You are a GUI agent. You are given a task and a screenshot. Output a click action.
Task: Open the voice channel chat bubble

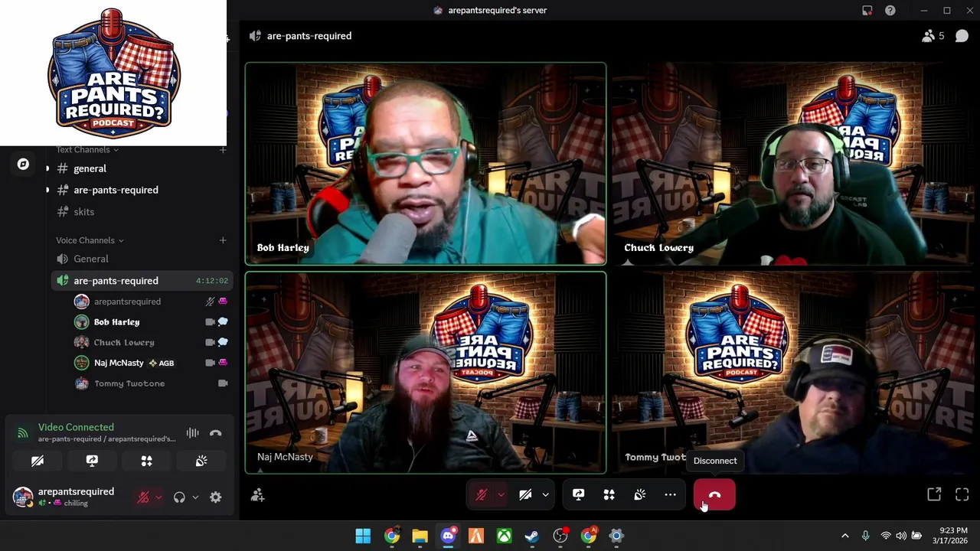point(962,36)
